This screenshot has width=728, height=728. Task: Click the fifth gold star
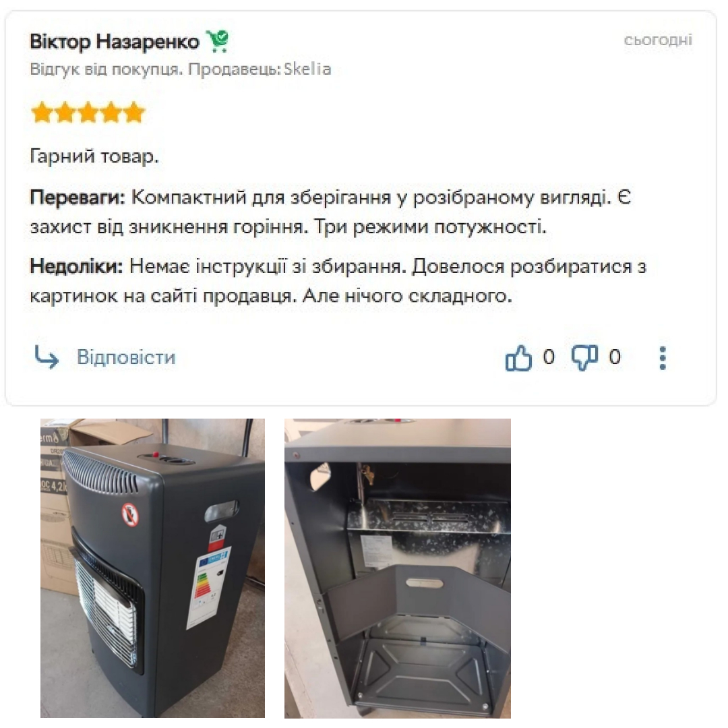tap(135, 113)
